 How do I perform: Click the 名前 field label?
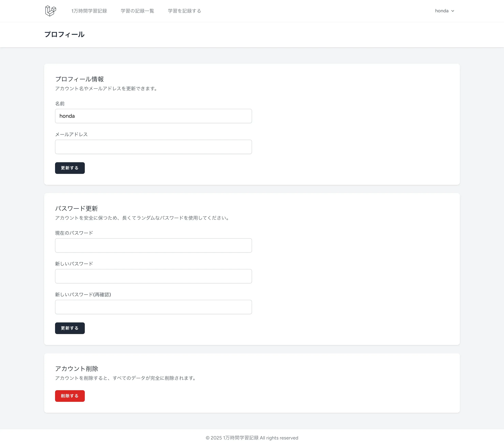(x=60, y=104)
